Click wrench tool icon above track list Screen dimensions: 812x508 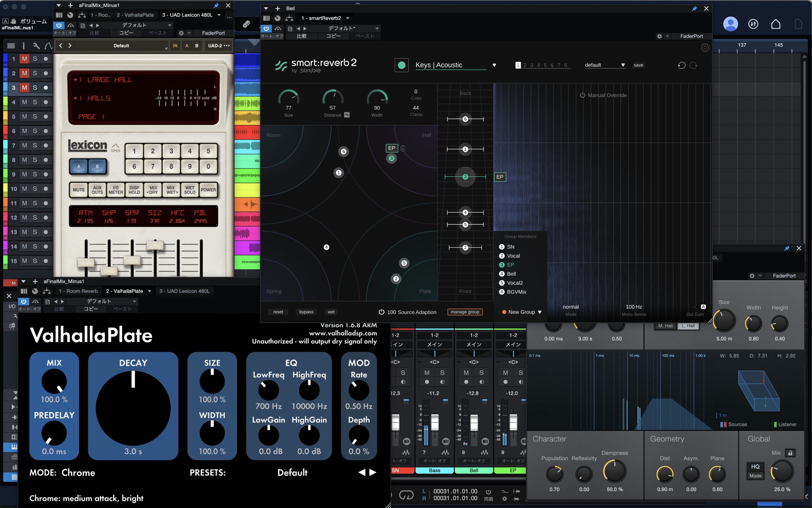point(36,46)
